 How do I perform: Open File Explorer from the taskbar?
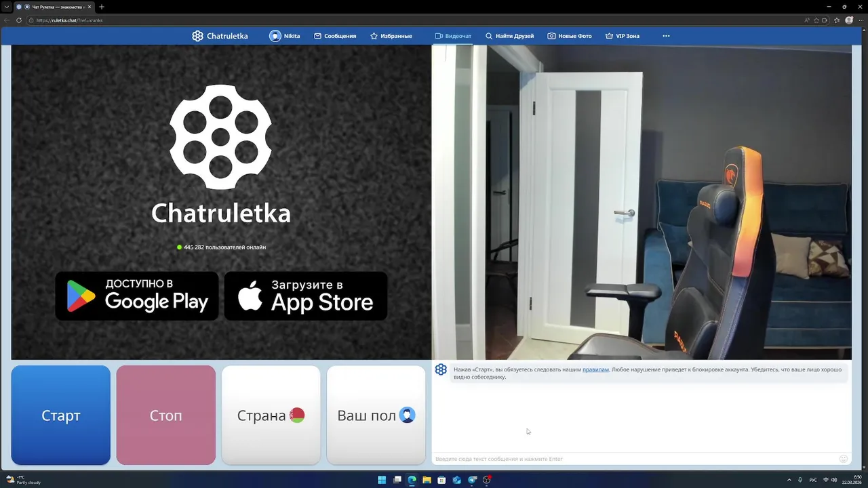(427, 480)
